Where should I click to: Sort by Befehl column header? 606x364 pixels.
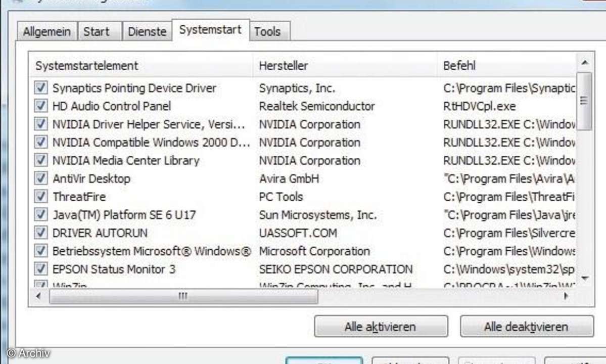point(506,66)
